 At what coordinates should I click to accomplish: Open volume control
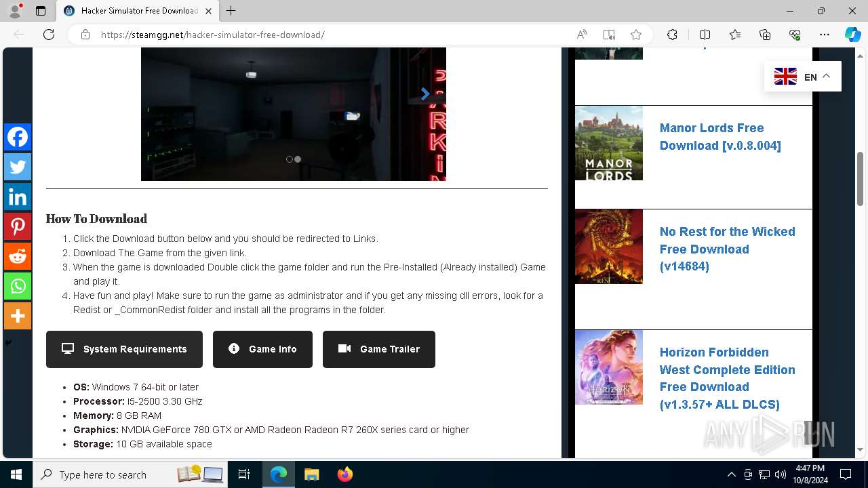[781, 474]
